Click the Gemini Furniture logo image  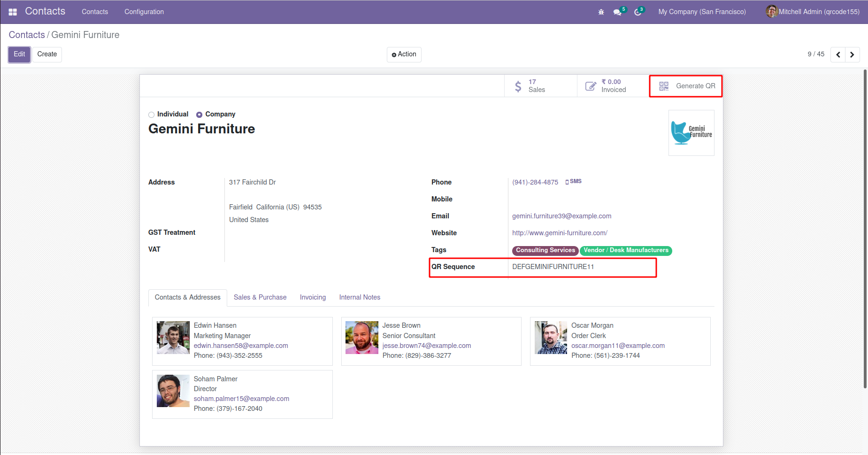tap(691, 133)
